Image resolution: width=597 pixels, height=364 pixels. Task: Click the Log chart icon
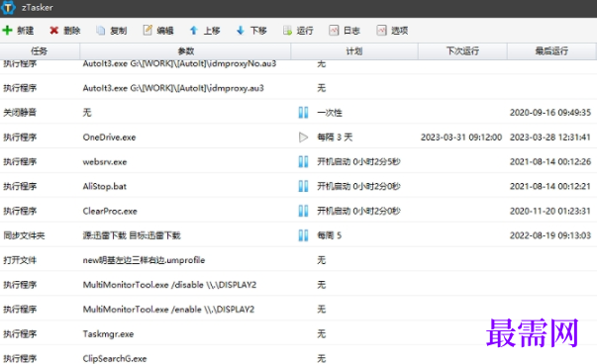click(334, 30)
